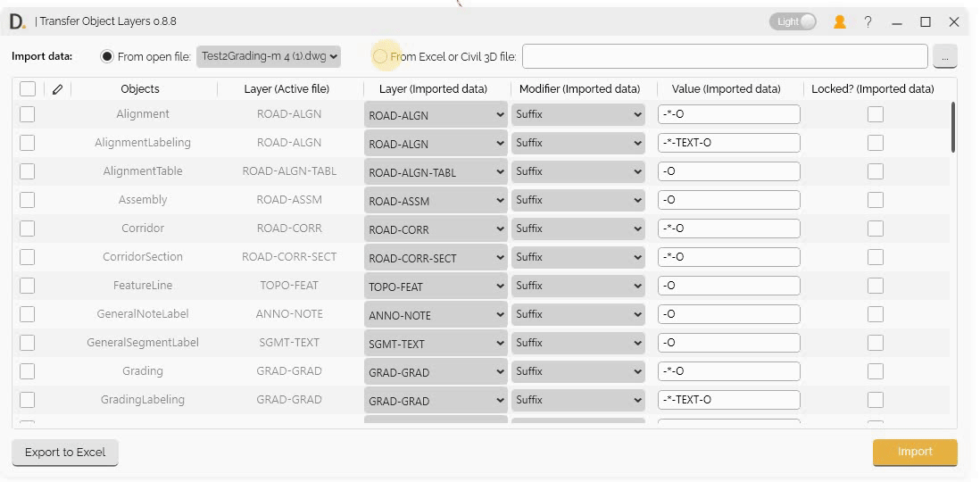
Task: Click the Modifier (Imported data) column header
Action: tap(579, 88)
